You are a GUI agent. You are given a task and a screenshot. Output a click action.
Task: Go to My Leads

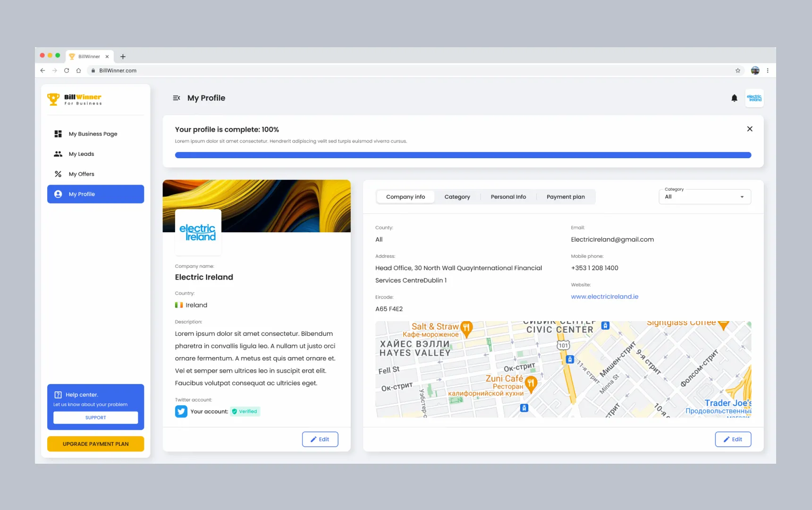pyautogui.click(x=81, y=154)
